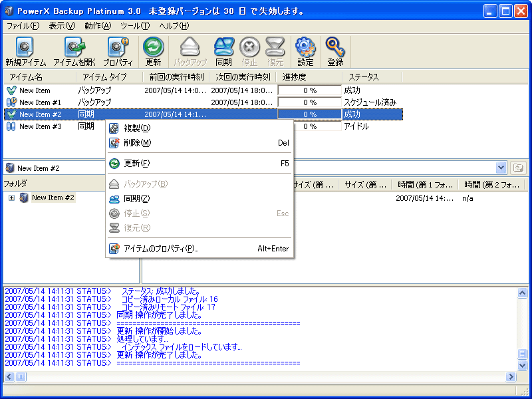
Task: Click the 進捗度 column header
Action: pyautogui.click(x=309, y=77)
